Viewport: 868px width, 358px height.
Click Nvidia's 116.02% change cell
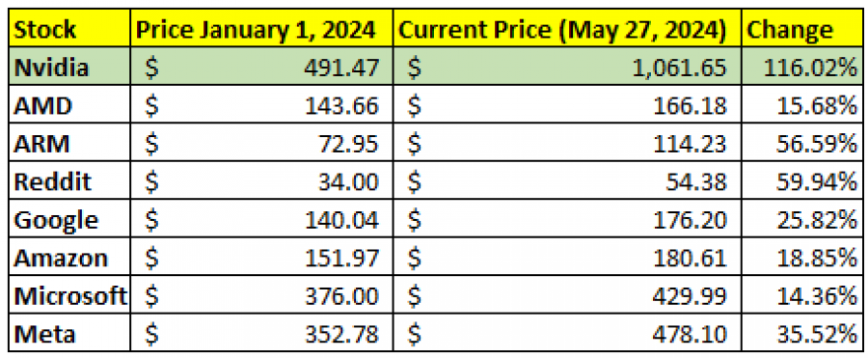click(x=801, y=67)
